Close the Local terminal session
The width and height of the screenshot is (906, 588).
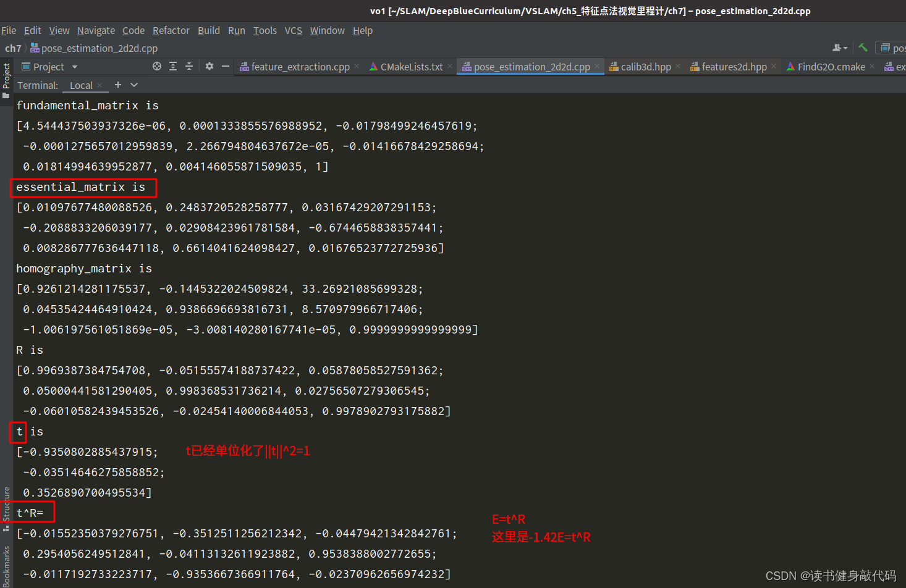[x=99, y=85]
